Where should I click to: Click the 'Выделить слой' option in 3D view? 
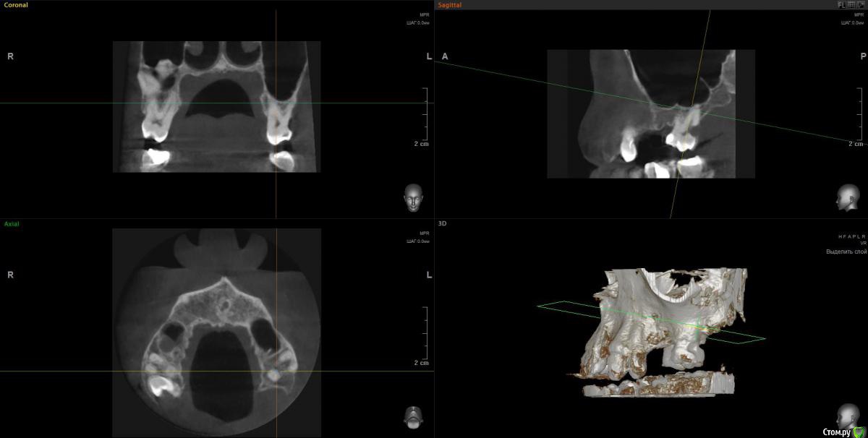846,252
